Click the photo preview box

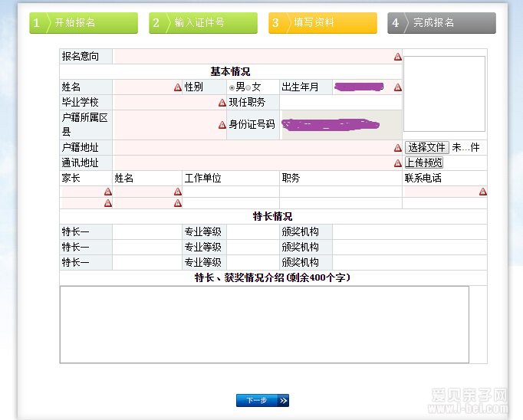tap(444, 94)
